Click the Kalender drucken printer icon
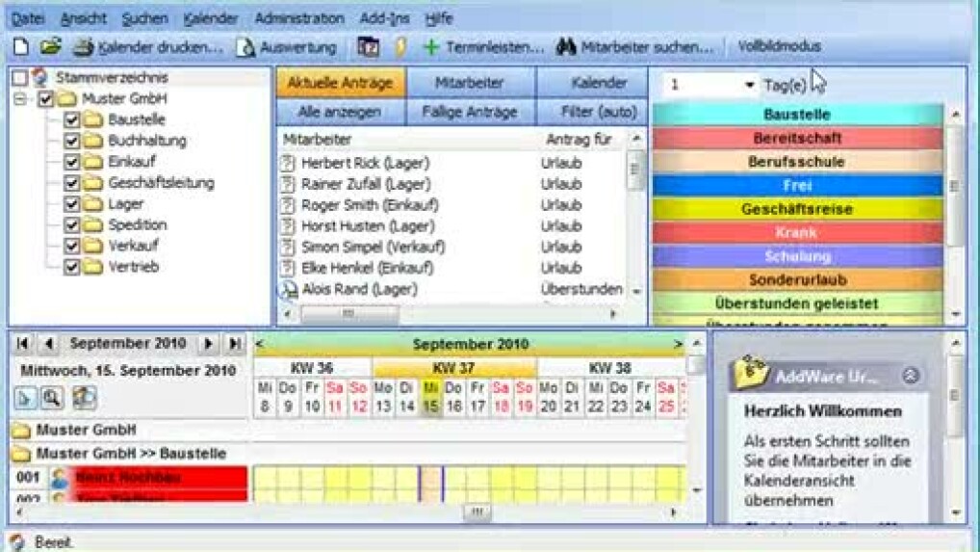The width and height of the screenshot is (980, 552). pyautogui.click(x=83, y=46)
